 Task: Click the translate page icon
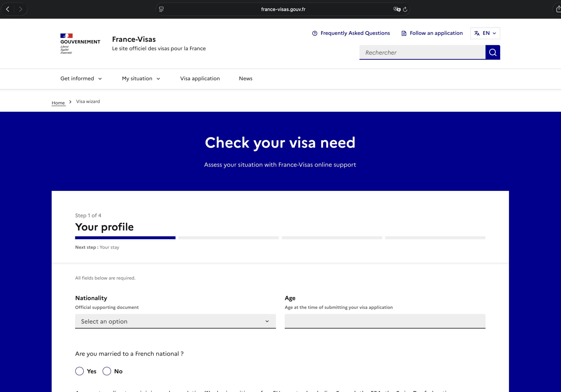pos(397,9)
